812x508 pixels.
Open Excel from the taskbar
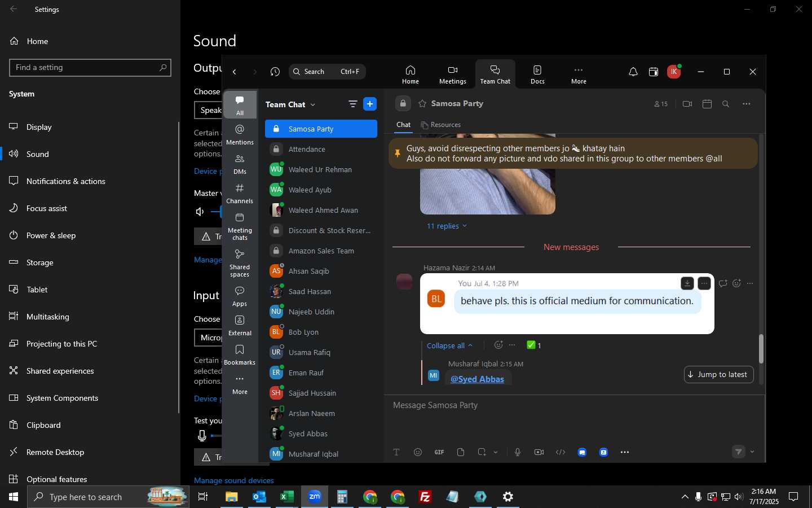click(x=286, y=497)
